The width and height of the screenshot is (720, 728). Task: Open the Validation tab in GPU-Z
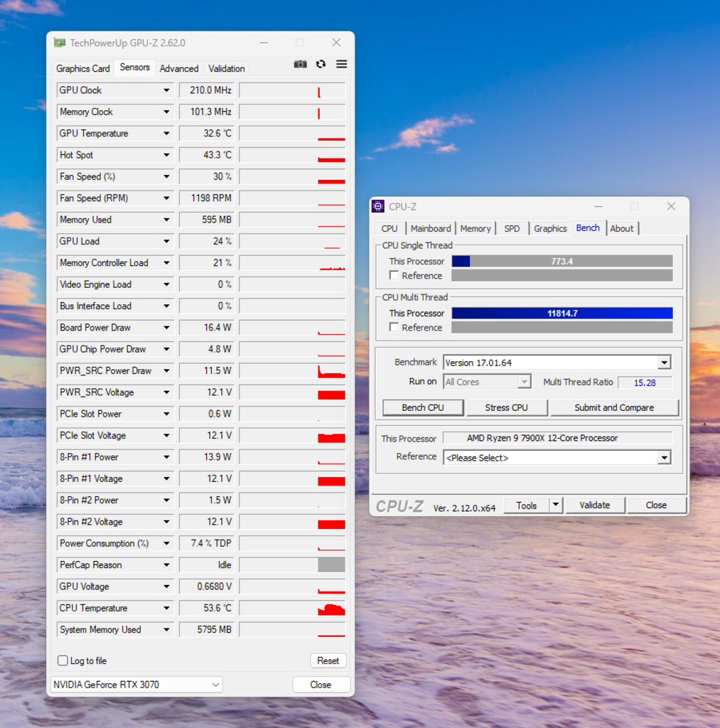pyautogui.click(x=227, y=68)
